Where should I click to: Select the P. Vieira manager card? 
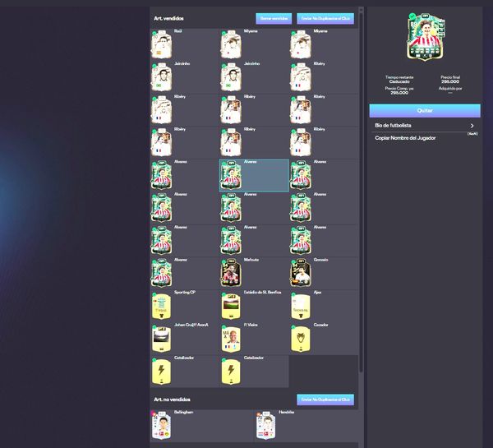[232, 338]
